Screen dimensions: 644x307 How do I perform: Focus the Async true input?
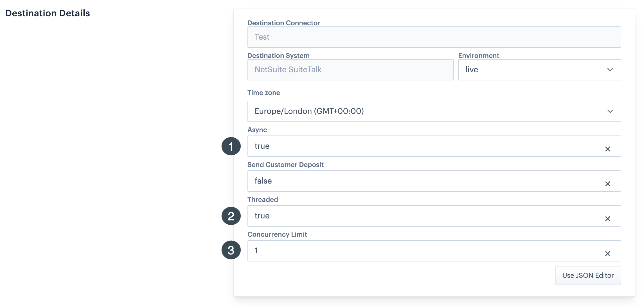pyautogui.click(x=422, y=146)
